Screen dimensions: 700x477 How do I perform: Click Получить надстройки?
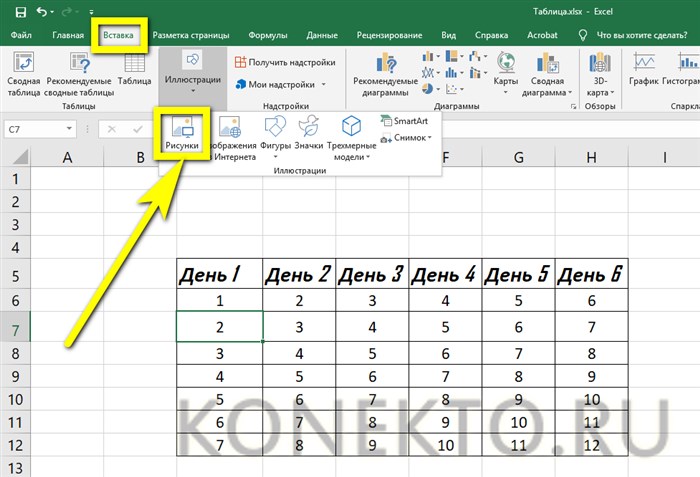click(285, 63)
